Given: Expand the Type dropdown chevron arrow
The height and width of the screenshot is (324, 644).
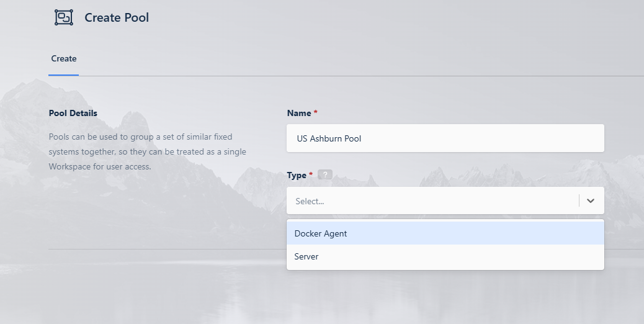Looking at the screenshot, I should pos(591,201).
